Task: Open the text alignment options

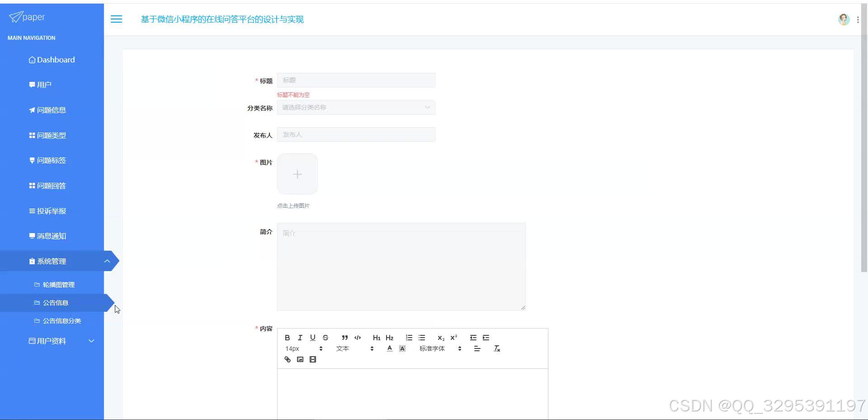Action: [x=477, y=348]
